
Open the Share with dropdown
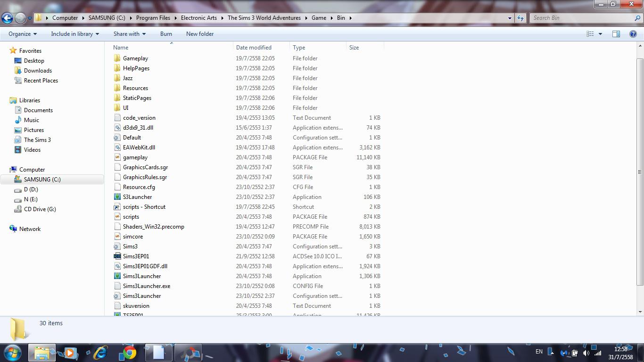129,34
